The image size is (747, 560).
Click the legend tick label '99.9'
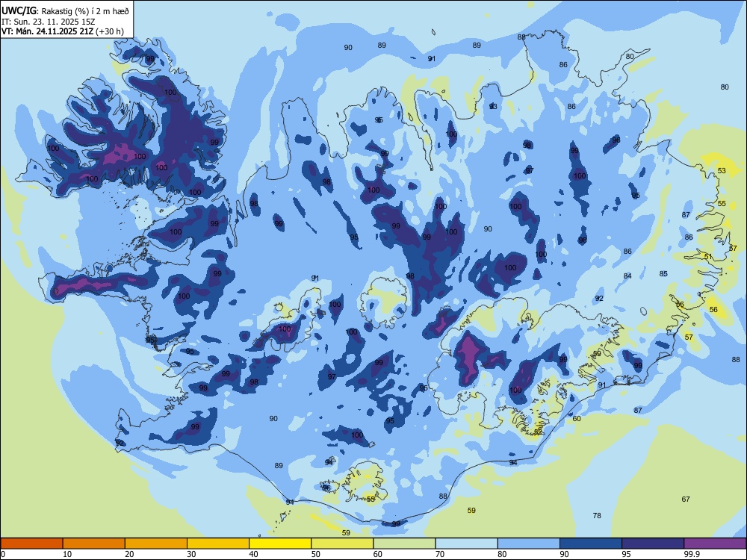tap(691, 554)
